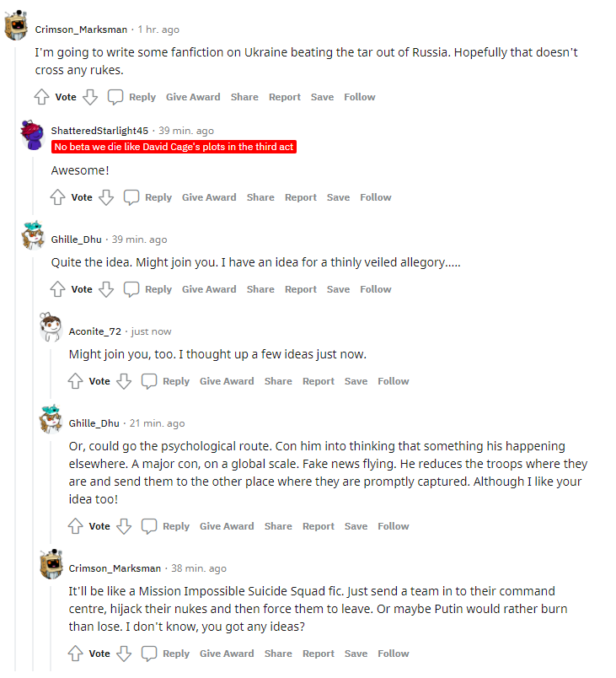Downvote Ghille_Dhu's psychological route comment

pyautogui.click(x=124, y=526)
